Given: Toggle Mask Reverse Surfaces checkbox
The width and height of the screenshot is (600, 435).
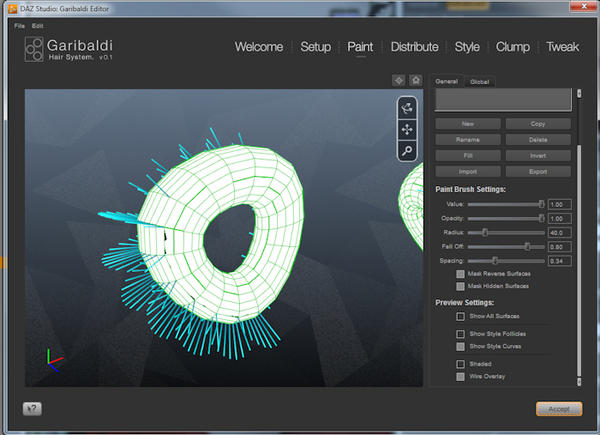Looking at the screenshot, I should pyautogui.click(x=460, y=274).
